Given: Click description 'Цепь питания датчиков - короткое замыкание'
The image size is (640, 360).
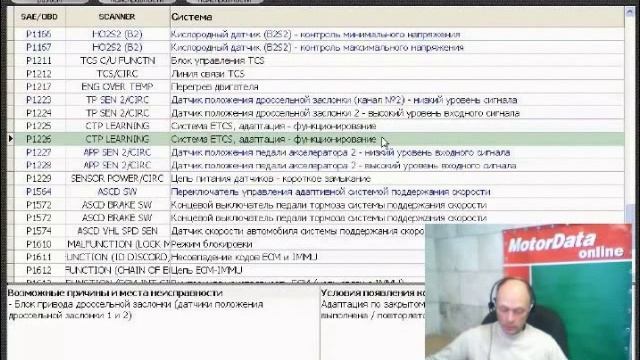Looking at the screenshot, I should 271,179.
